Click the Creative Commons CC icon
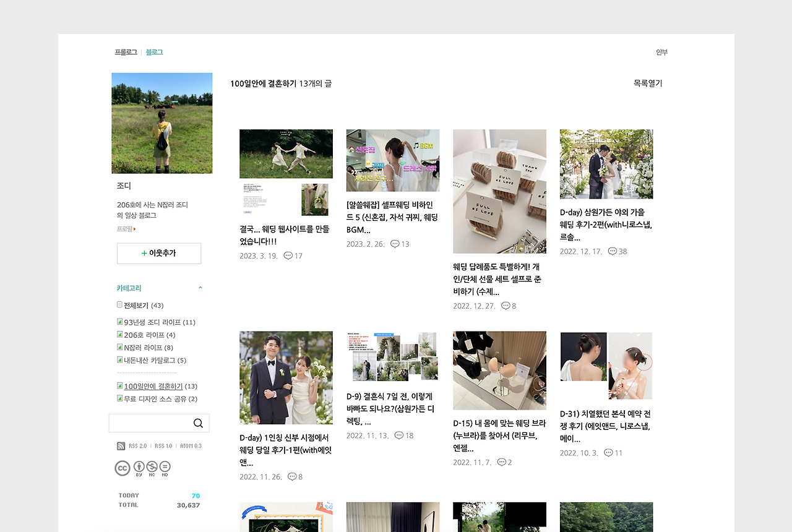This screenshot has width=792, height=532. [x=123, y=468]
